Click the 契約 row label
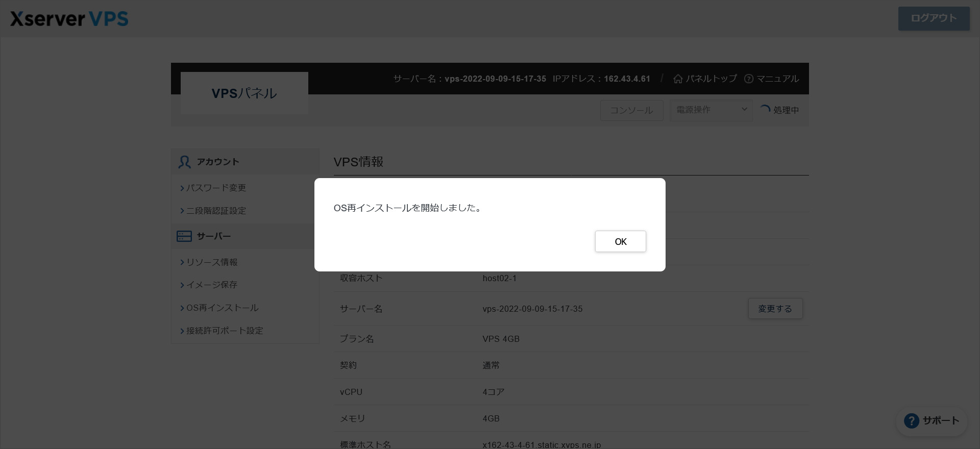 point(349,365)
